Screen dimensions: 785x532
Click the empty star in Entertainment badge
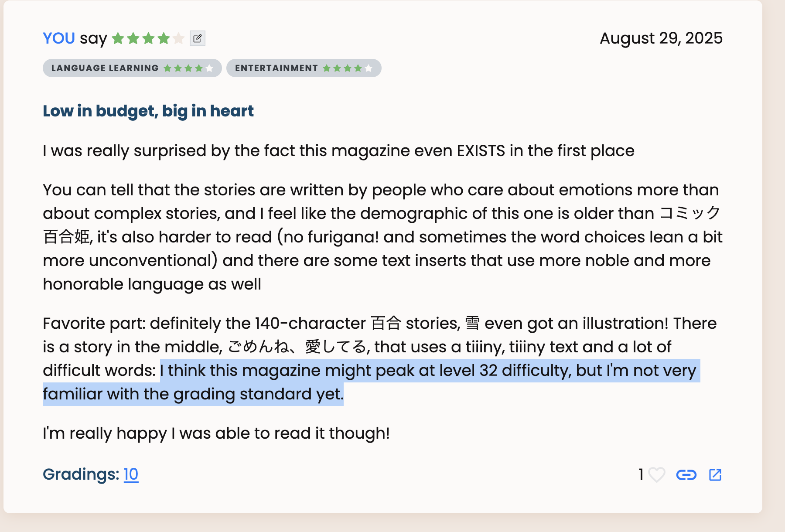click(x=369, y=68)
